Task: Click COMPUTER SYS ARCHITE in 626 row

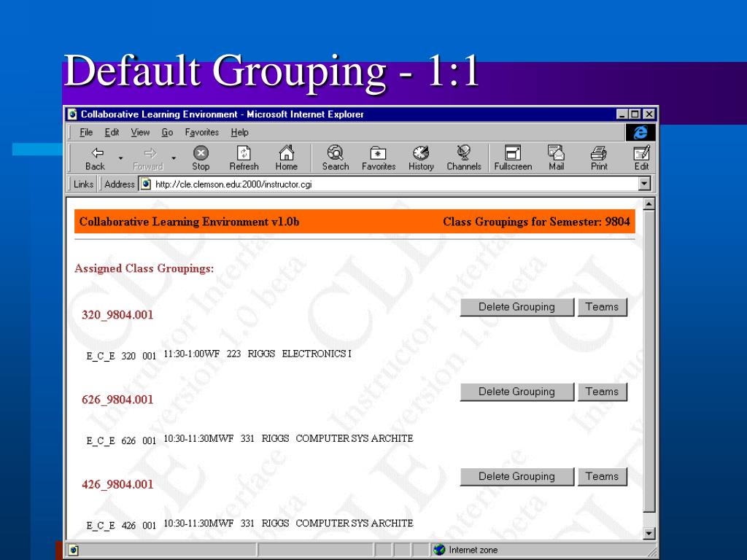Action: [x=355, y=438]
